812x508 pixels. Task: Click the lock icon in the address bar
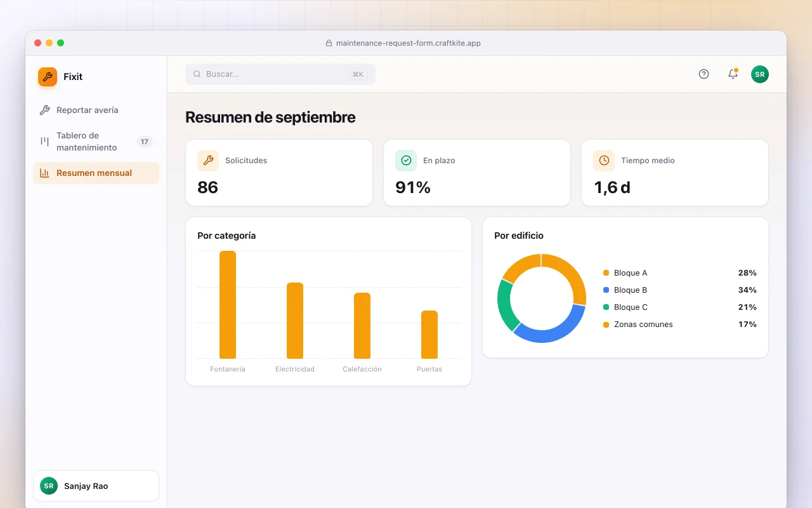click(329, 43)
